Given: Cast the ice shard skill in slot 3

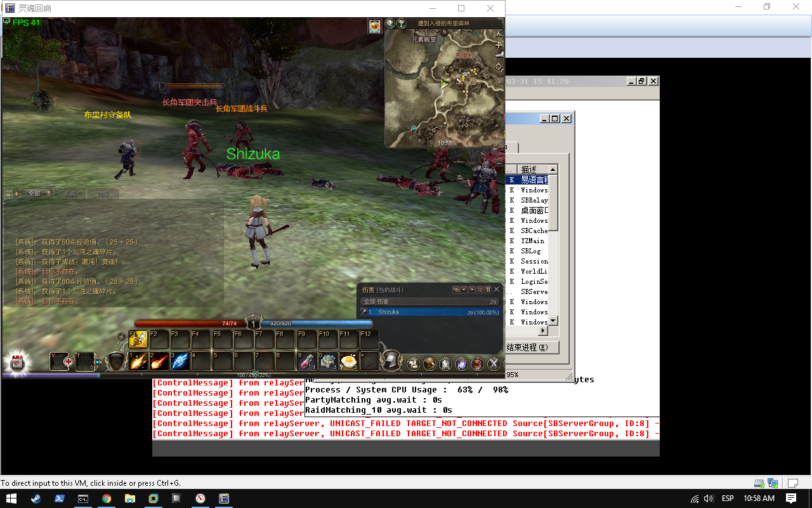Looking at the screenshot, I should pos(181,361).
